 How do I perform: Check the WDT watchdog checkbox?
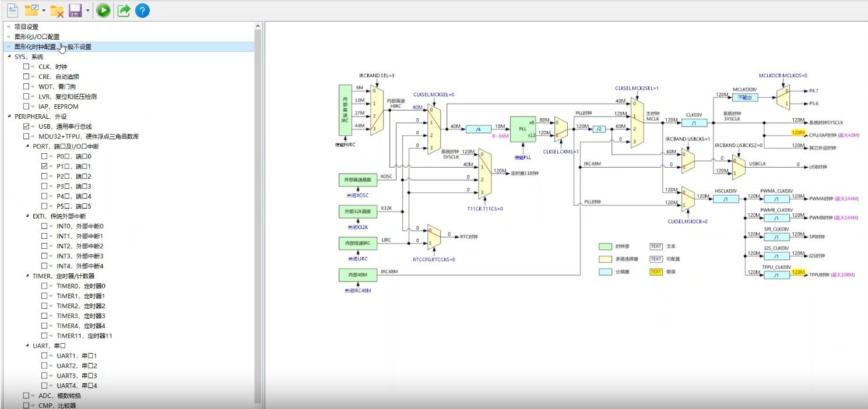pos(26,86)
